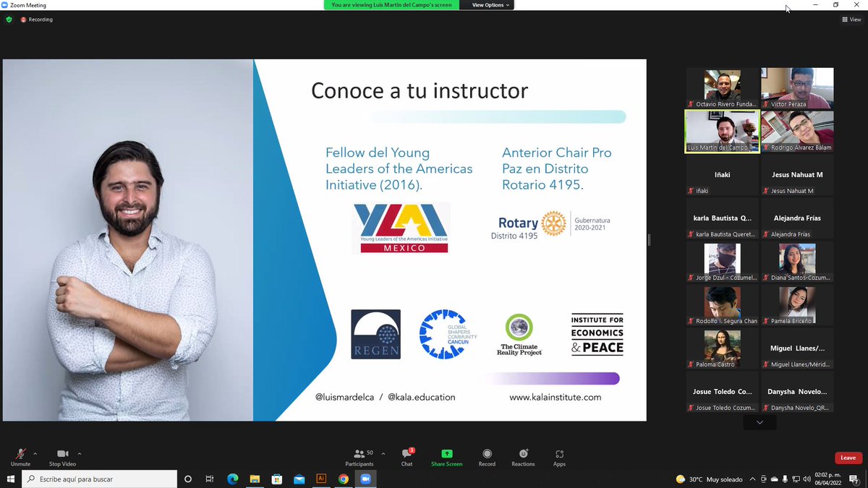This screenshot has height=488, width=868.
Task: Open View Options dropdown
Action: pyautogui.click(x=491, y=5)
